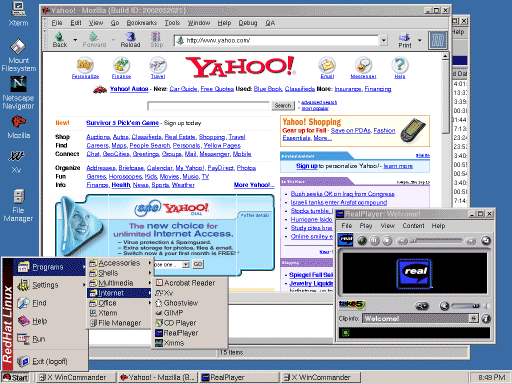The width and height of the screenshot is (512, 384).
Task: Click the RealPlayer stop button
Action: tap(387, 240)
